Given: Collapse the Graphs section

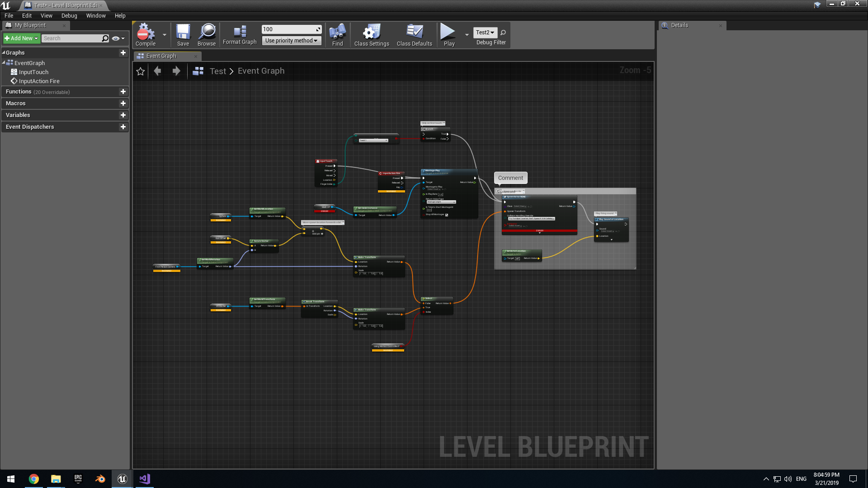Looking at the screenshot, I should [4, 52].
